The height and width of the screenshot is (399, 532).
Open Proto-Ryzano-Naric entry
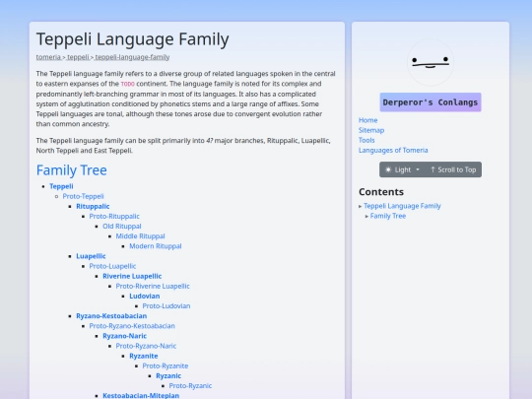point(146,346)
